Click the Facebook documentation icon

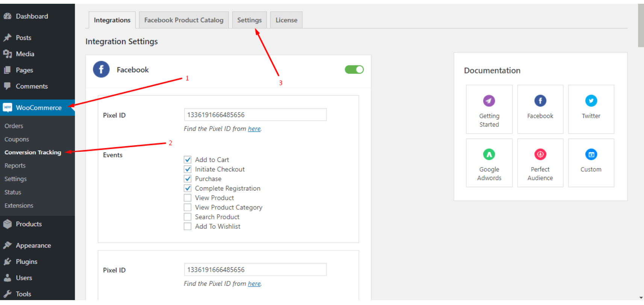540,101
